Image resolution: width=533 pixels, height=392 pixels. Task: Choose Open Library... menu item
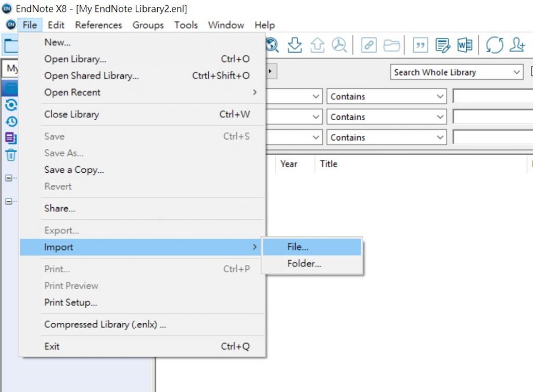click(142, 59)
